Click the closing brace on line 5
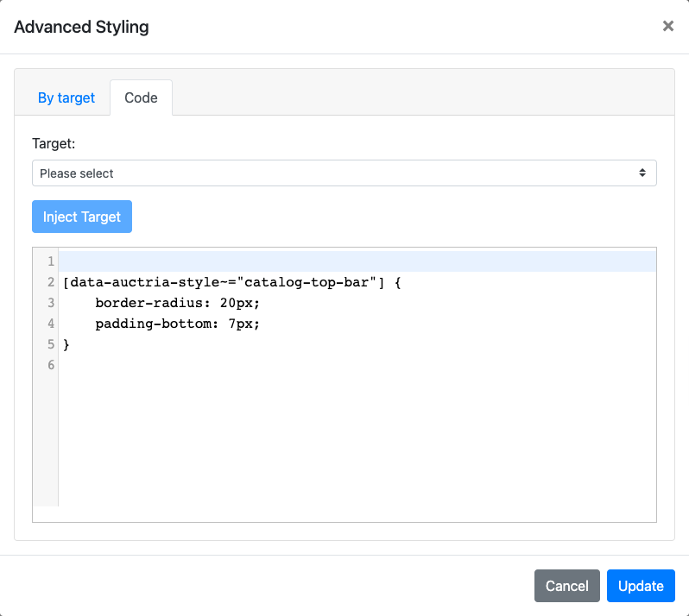Image resolution: width=689 pixels, height=616 pixels. pos(66,344)
